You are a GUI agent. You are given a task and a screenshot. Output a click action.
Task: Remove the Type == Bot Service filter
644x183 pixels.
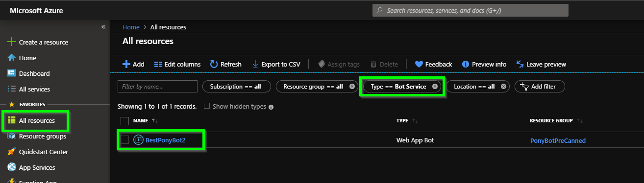pos(435,87)
